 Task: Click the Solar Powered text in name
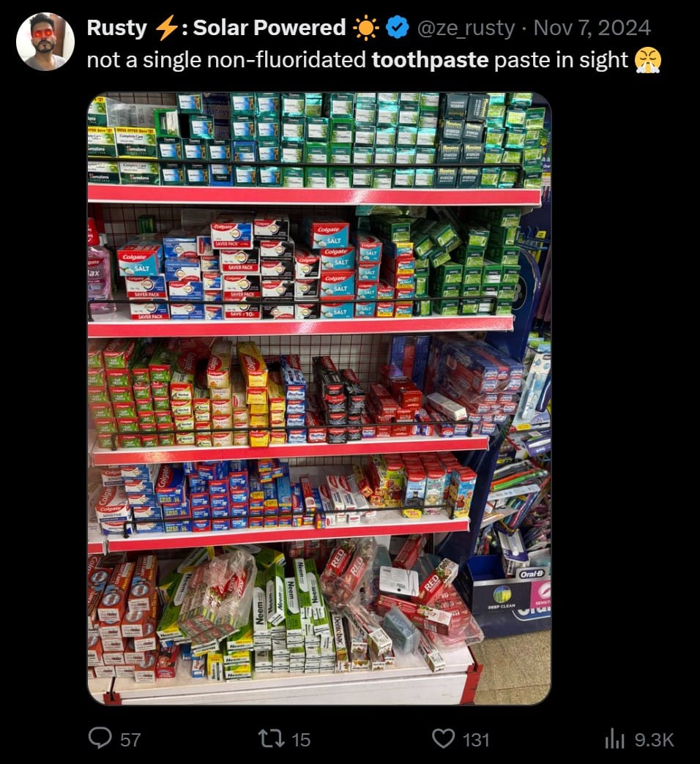point(269,28)
